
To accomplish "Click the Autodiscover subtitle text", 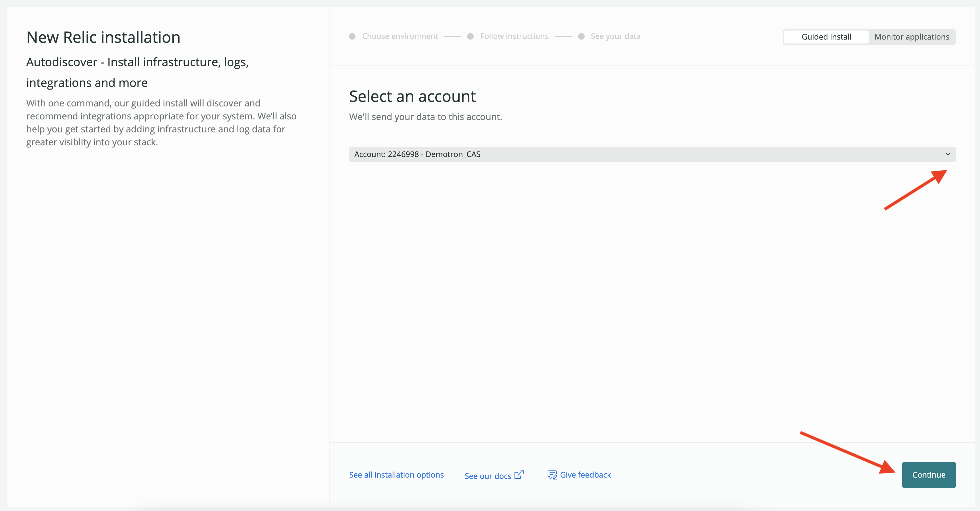I will tap(137, 72).
